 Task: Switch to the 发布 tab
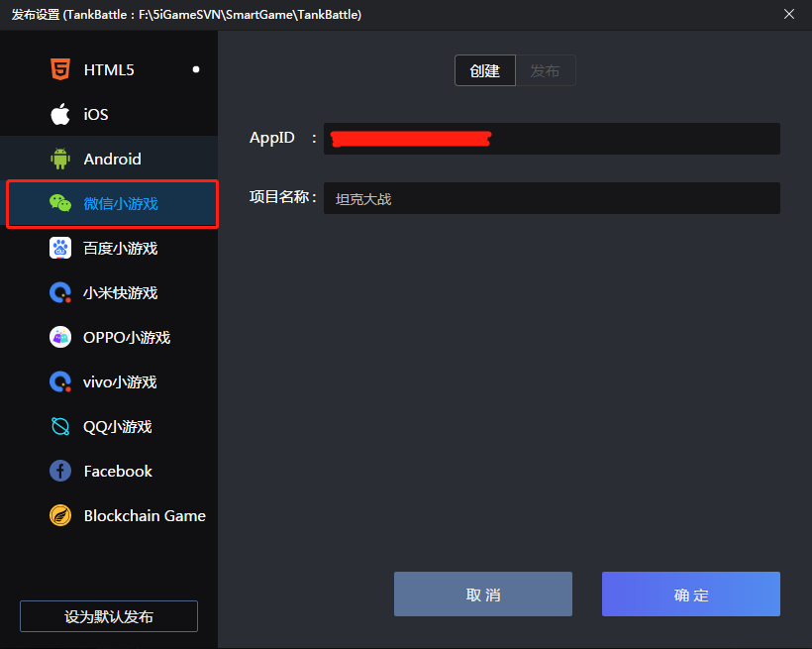pyautogui.click(x=546, y=70)
